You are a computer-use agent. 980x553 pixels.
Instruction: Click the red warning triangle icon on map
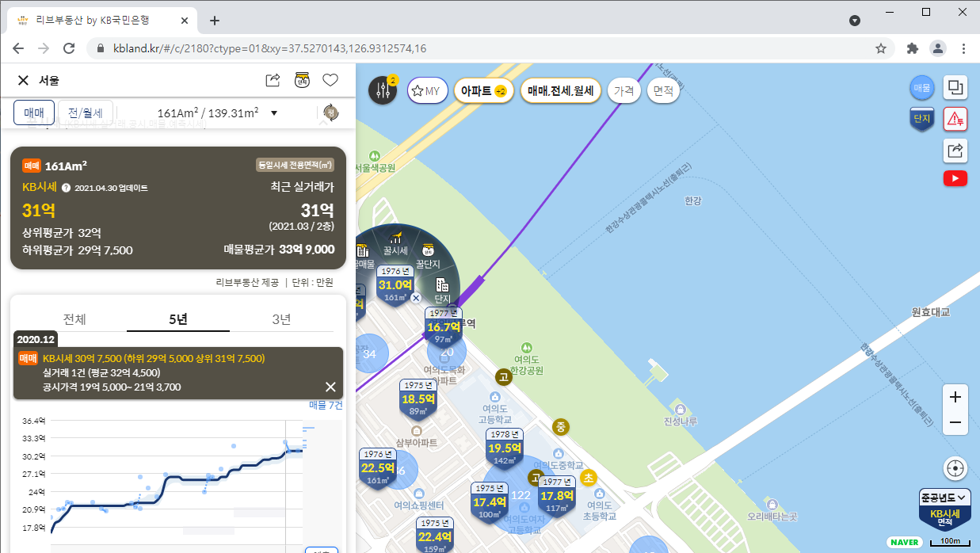955,119
